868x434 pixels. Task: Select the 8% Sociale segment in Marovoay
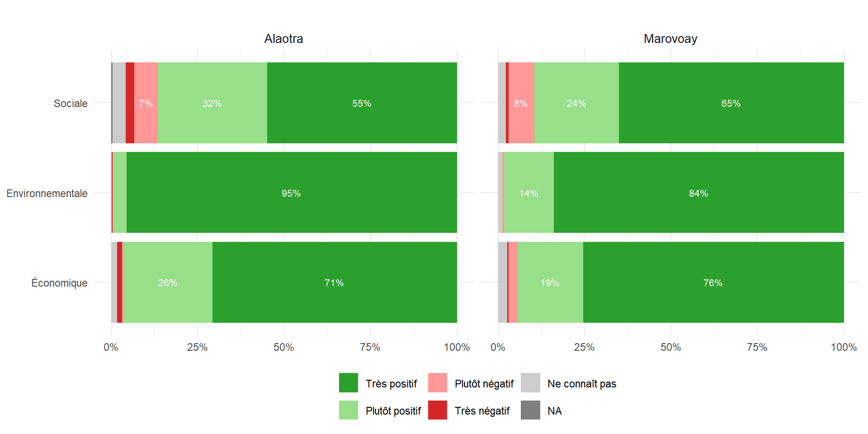click(521, 103)
